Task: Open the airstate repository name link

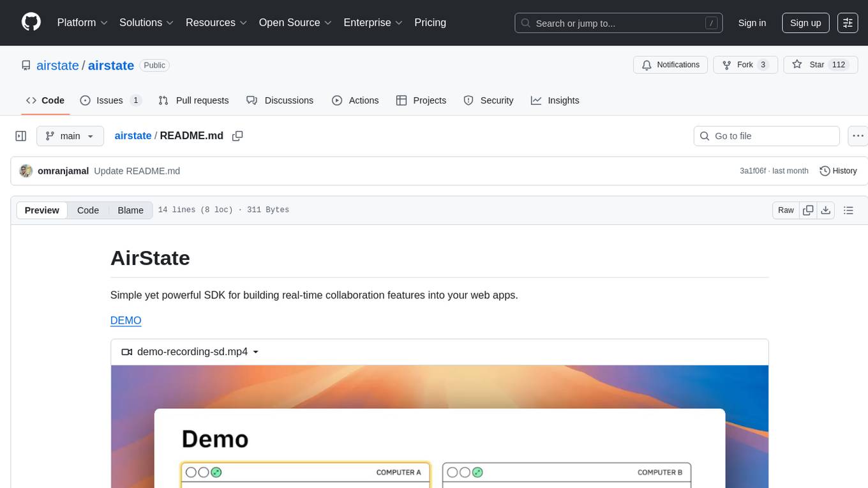Action: pos(111,65)
